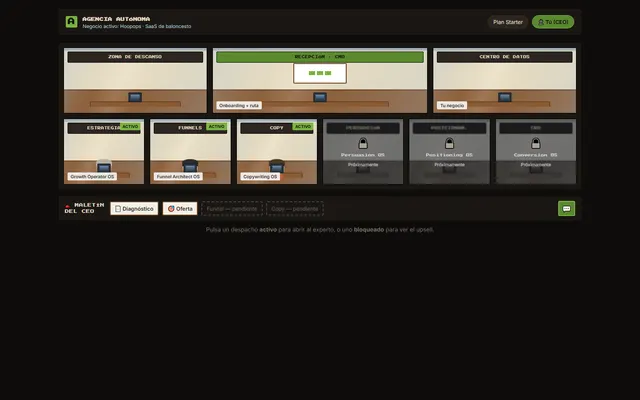Click the ACTIVO badge on Copy
This screenshot has width=640, height=400.
pyautogui.click(x=303, y=127)
